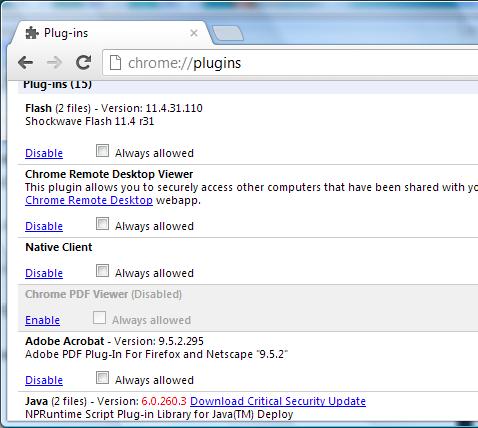Disable the Adobe Acrobat plug-in
The width and height of the screenshot is (478, 428).
pyautogui.click(x=44, y=380)
